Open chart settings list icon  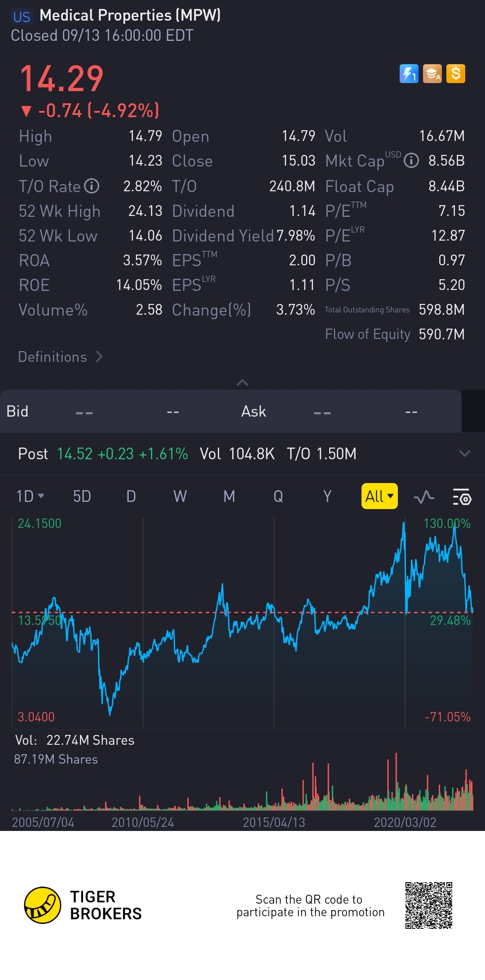461,497
